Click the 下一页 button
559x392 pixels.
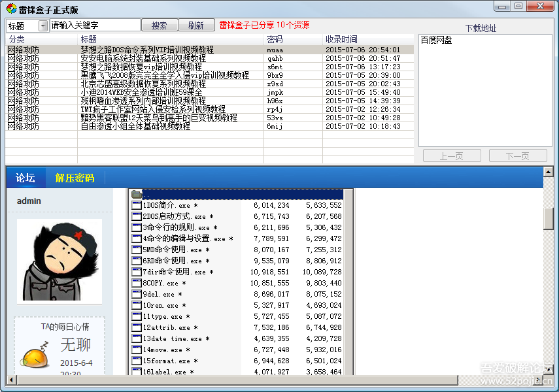tap(518, 155)
